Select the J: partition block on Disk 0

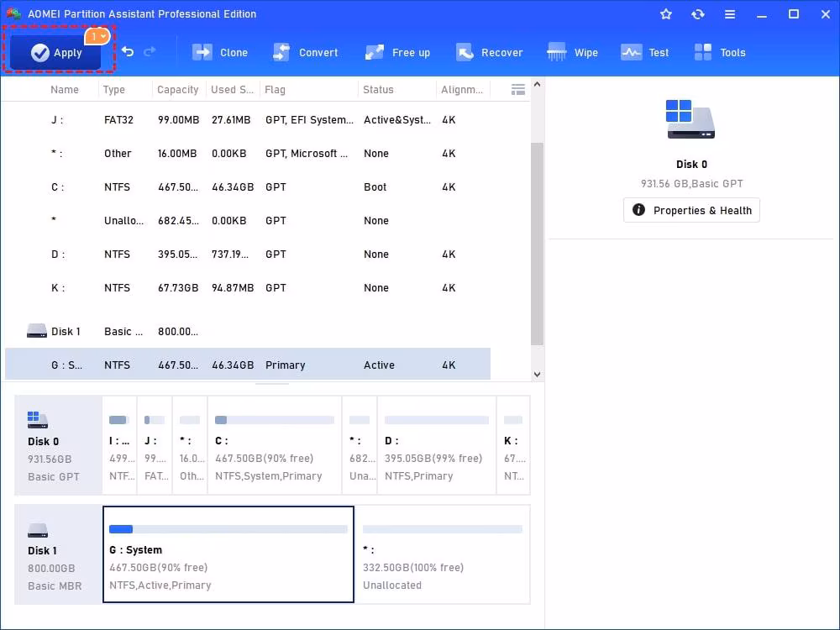coord(155,445)
